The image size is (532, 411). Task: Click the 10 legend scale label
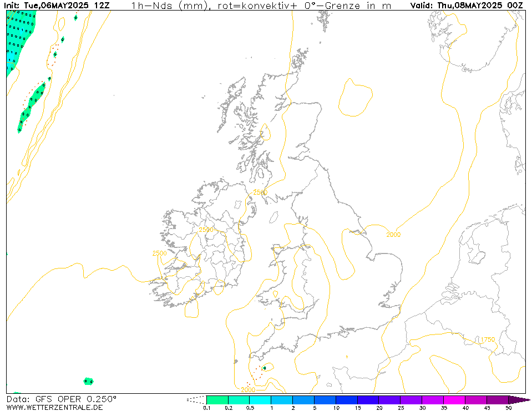pos(336,408)
